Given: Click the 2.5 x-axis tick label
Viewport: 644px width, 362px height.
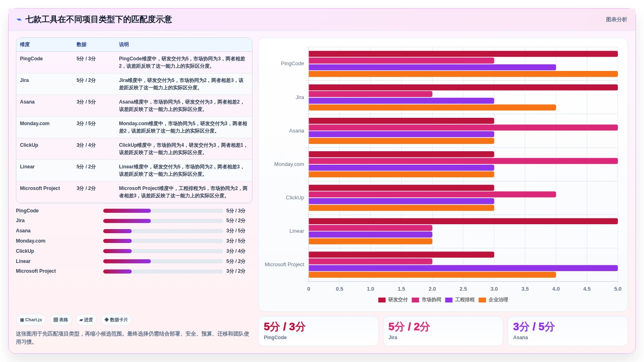Looking at the screenshot, I should click(463, 289).
